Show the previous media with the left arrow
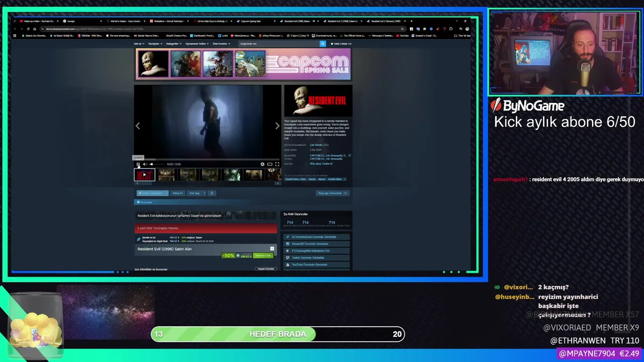Image resolution: width=644 pixels, height=362 pixels. pyautogui.click(x=138, y=126)
